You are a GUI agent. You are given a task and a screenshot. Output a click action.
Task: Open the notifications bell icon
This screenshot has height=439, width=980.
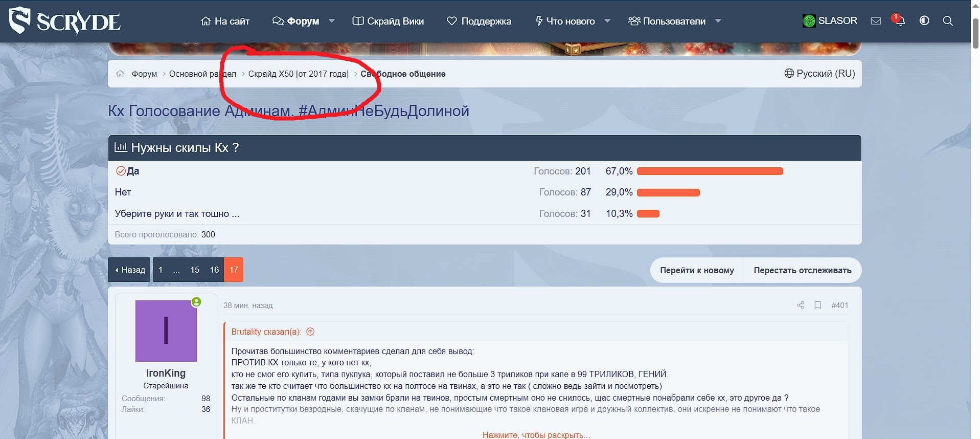[x=900, y=21]
